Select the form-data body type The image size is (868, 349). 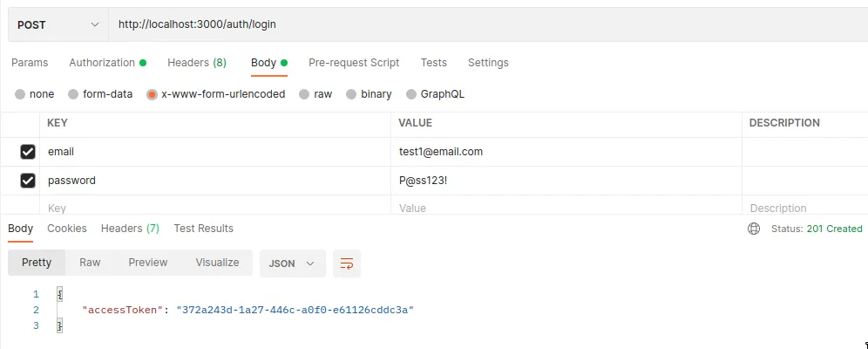74,94
